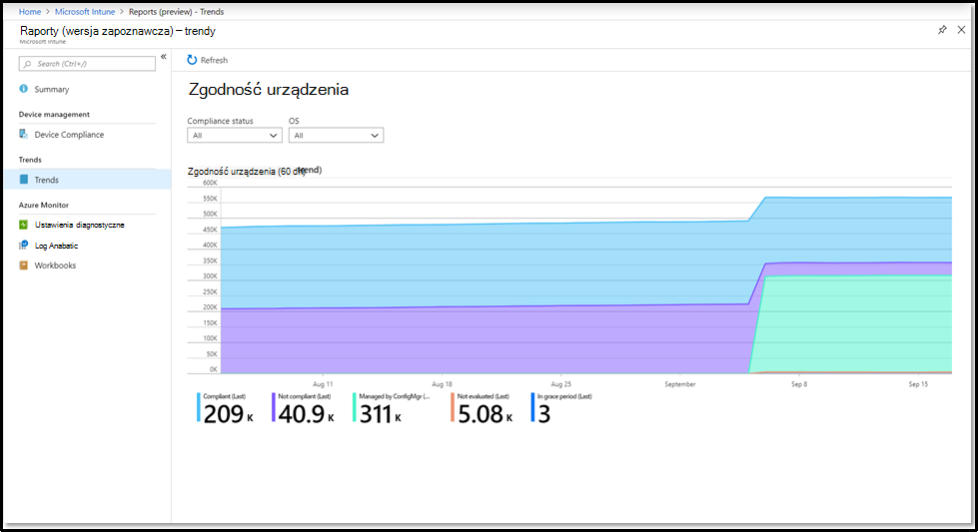Click the September axis label

point(680,384)
